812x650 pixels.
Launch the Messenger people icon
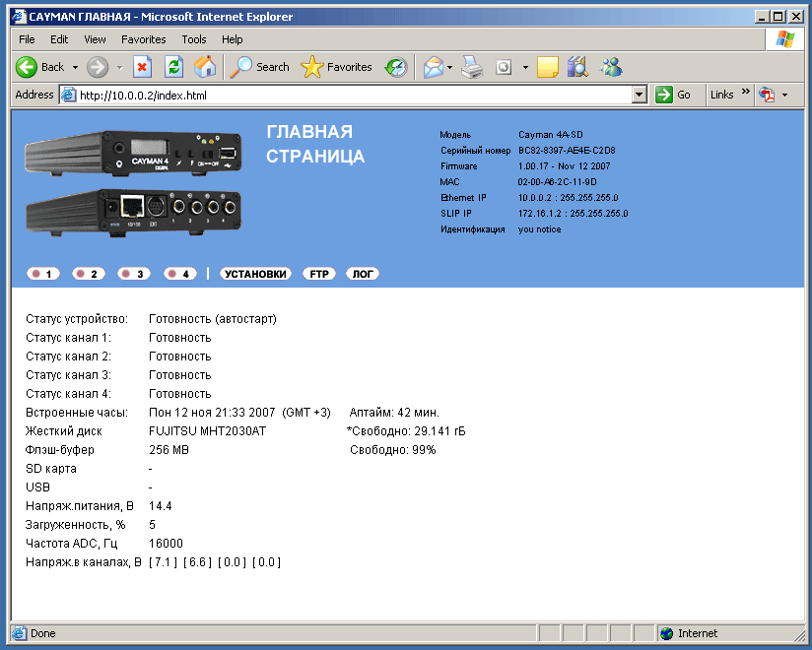[x=611, y=67]
